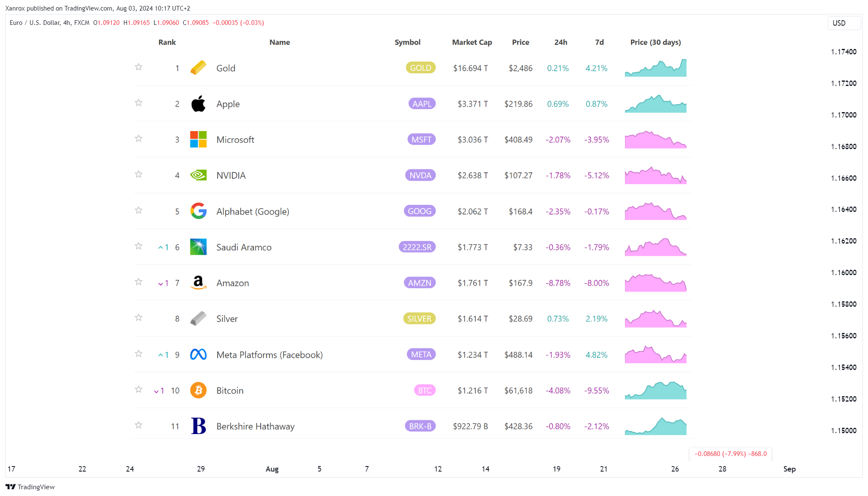Click the GOOG symbol badge

[x=420, y=211]
